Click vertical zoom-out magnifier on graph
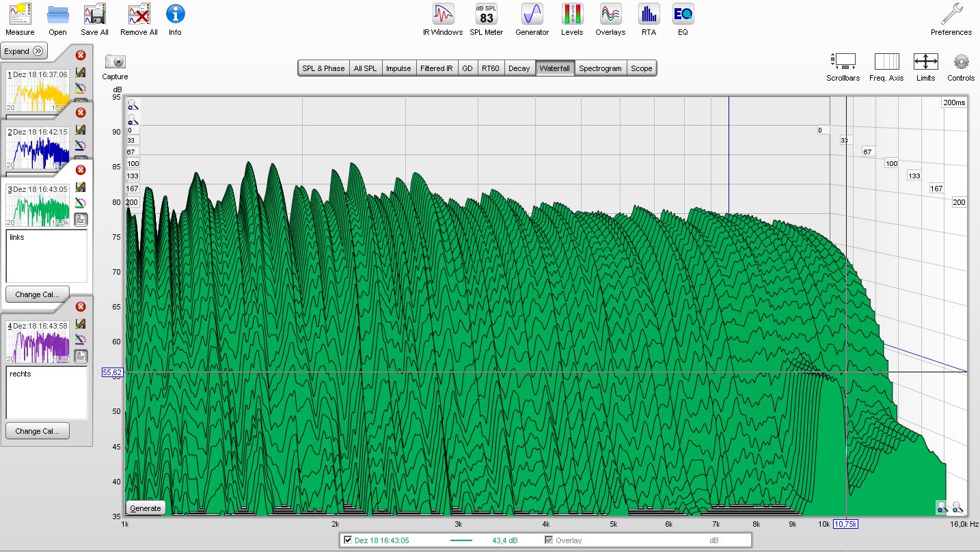 [x=132, y=120]
